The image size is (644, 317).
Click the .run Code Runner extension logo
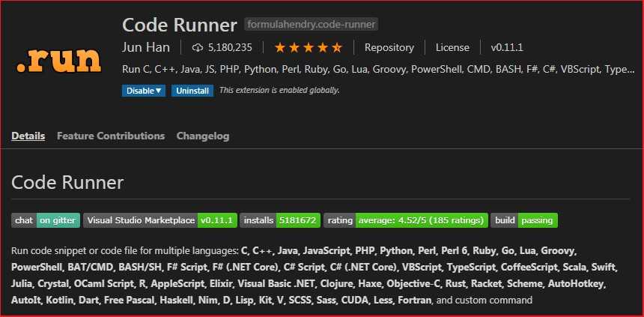coord(58,61)
